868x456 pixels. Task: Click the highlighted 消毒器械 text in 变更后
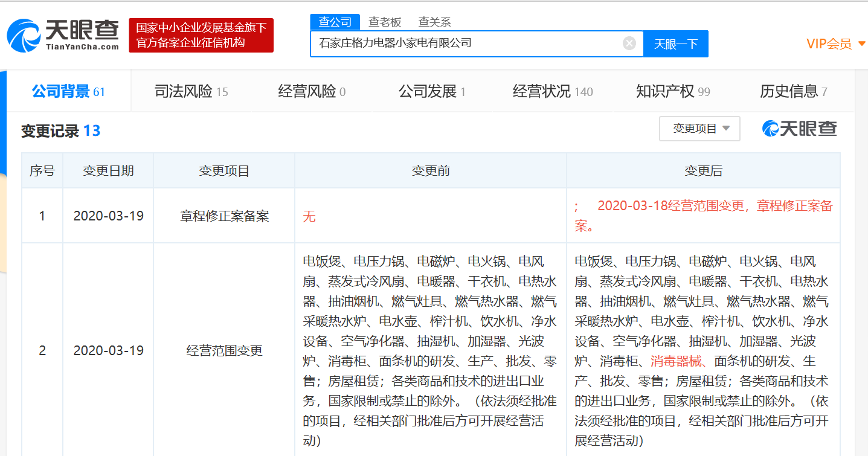click(x=678, y=361)
